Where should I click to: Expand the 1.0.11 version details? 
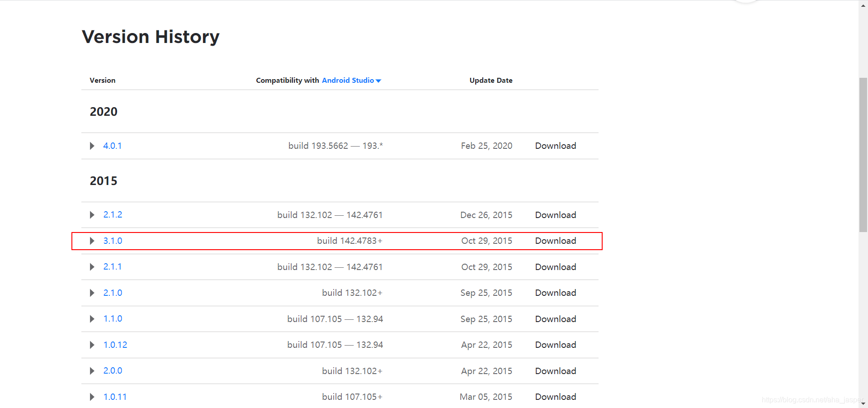[92, 397]
